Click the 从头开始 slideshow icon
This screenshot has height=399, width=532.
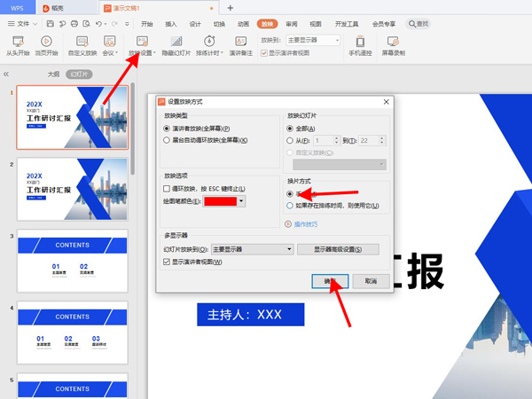click(x=18, y=42)
